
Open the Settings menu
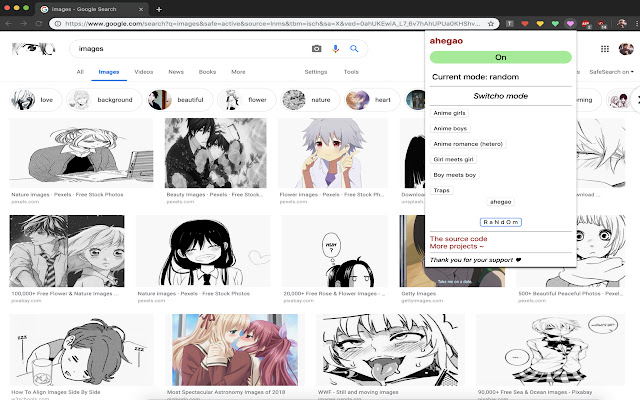point(316,72)
